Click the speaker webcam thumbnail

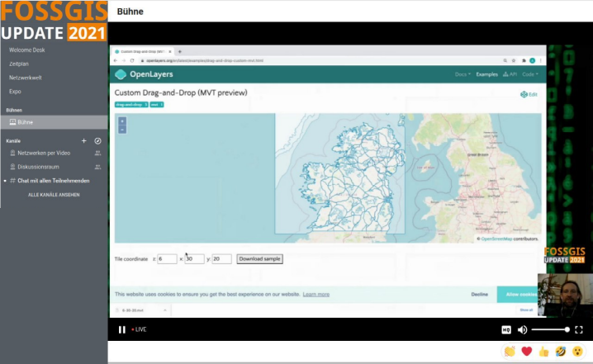click(565, 295)
